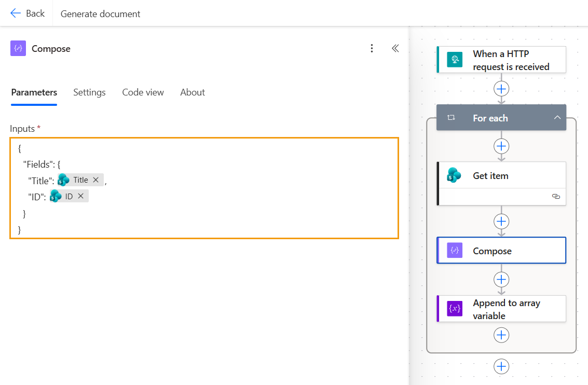Remove the Title dynamic content token
Viewport: 588px width, 385px height.
click(95, 180)
